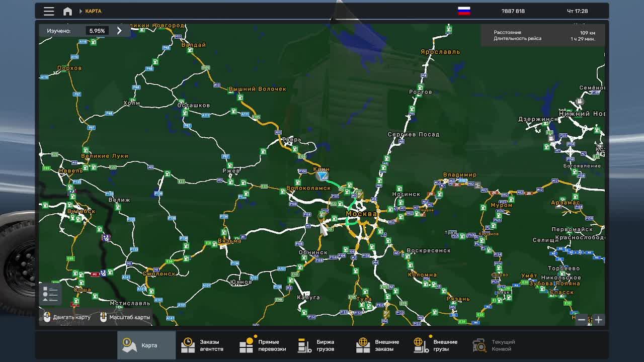Click the Арзамас city label
This screenshot has height=362, width=644.
[x=565, y=203]
